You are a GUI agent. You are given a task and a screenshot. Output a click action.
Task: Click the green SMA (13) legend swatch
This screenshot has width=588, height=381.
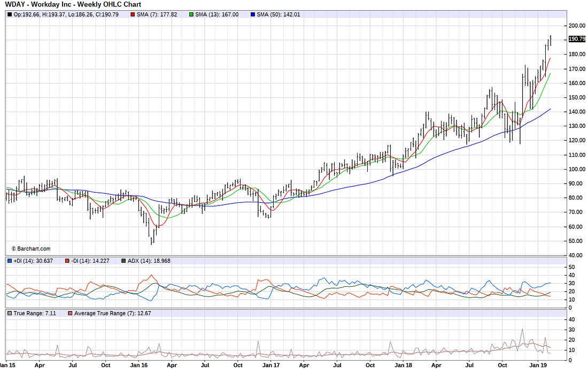[191, 14]
